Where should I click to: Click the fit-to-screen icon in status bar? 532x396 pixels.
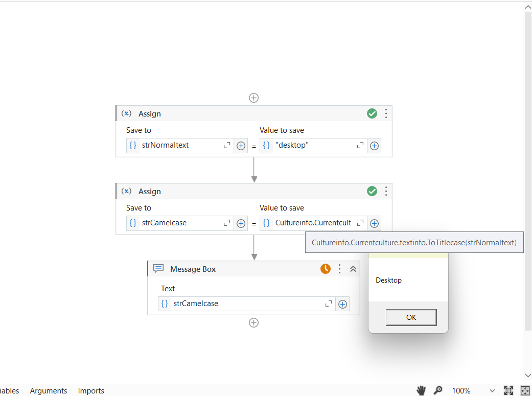508,390
